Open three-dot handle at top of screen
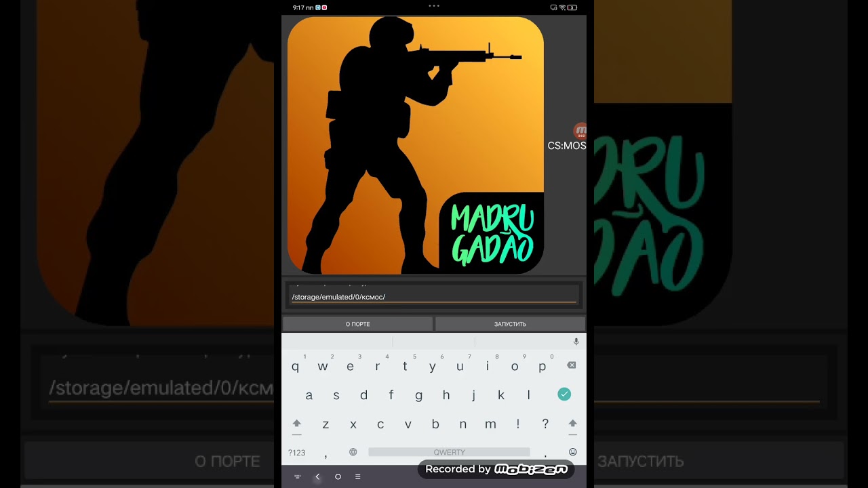This screenshot has height=488, width=868. coord(434,5)
